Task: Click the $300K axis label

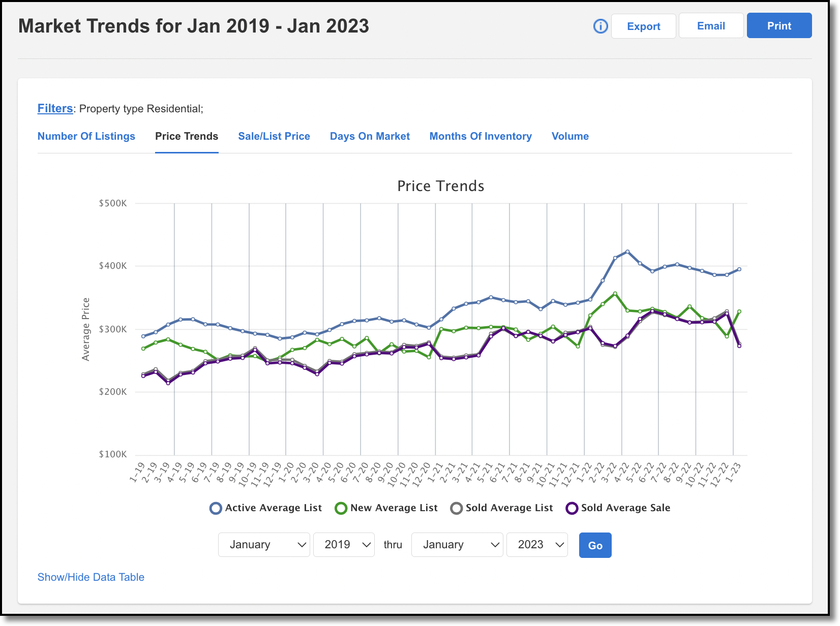Action: pyautogui.click(x=113, y=329)
